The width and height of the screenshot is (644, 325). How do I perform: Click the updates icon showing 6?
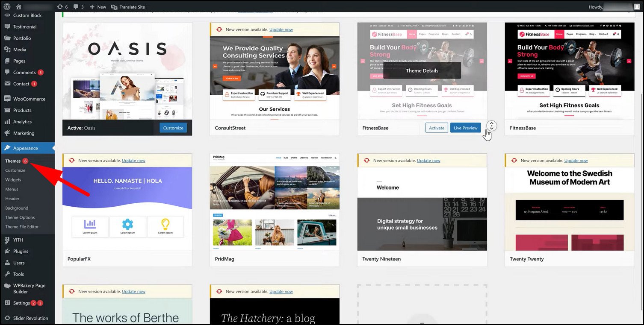click(x=60, y=7)
